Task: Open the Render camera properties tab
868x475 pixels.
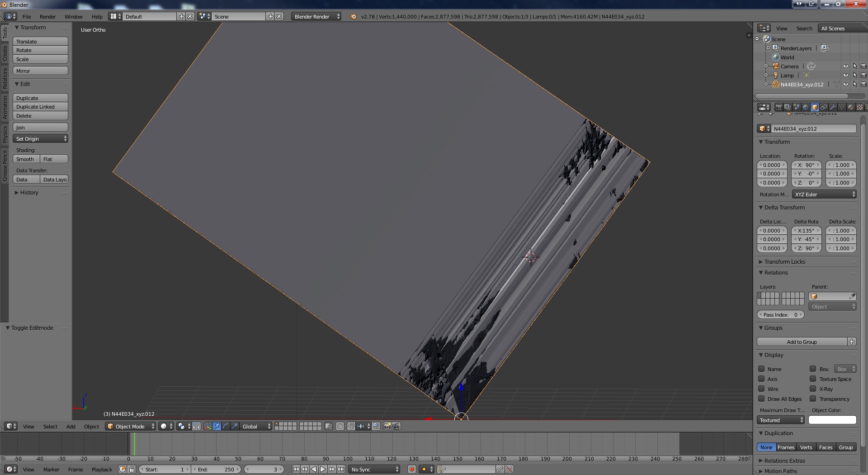Action: click(x=778, y=107)
